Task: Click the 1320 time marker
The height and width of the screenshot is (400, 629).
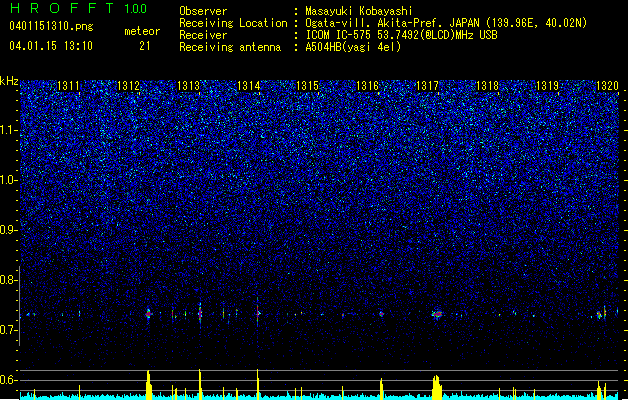Action: point(607,86)
